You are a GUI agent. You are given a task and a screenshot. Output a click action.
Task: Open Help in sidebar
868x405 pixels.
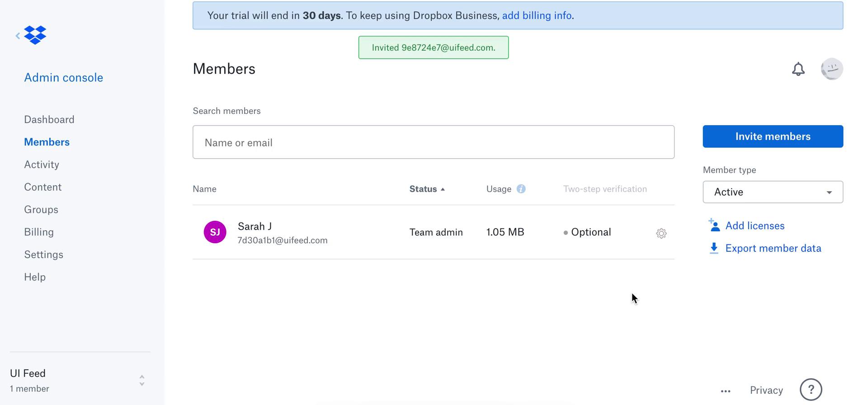click(x=35, y=277)
